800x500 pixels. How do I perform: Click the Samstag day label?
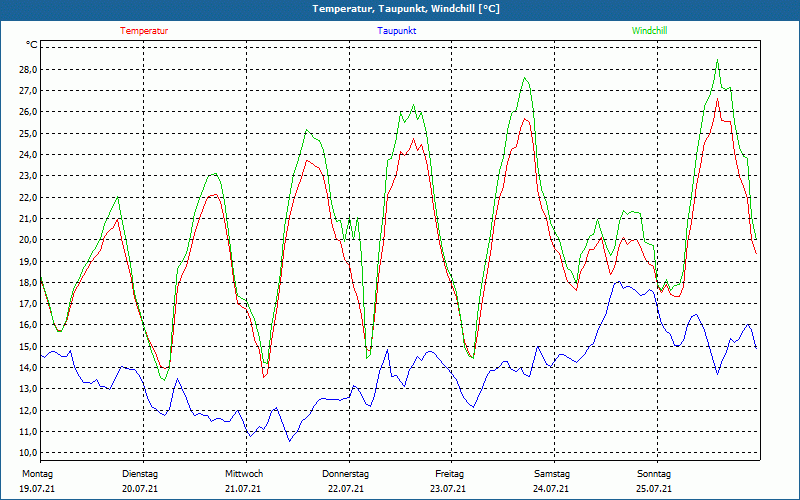tap(552, 474)
